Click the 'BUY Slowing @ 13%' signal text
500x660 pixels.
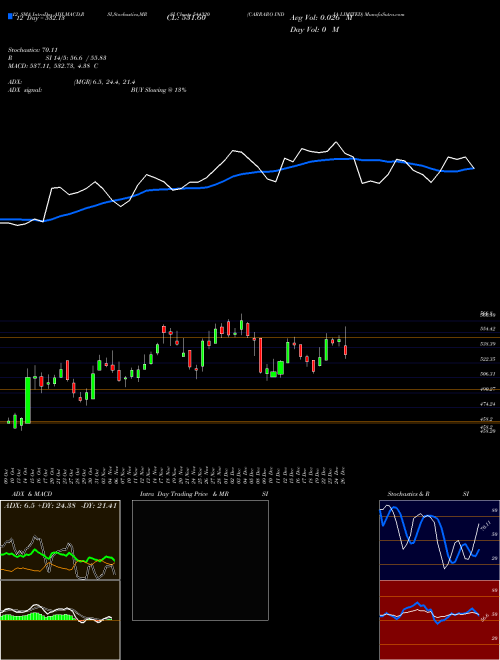(x=158, y=90)
